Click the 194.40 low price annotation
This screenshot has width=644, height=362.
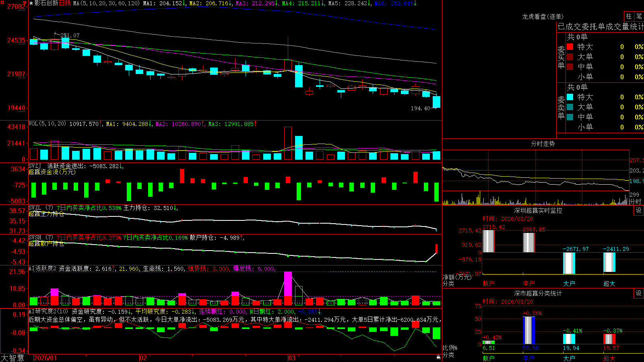click(421, 108)
